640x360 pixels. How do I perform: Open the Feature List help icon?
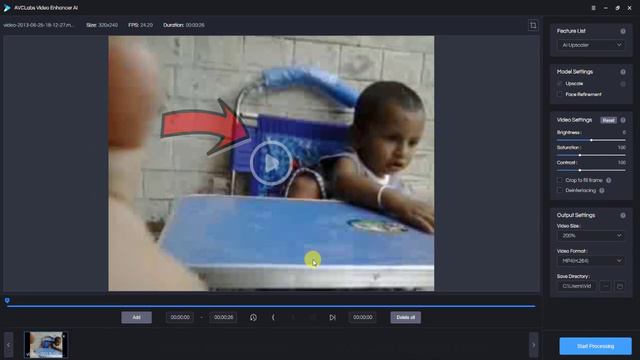pyautogui.click(x=623, y=31)
